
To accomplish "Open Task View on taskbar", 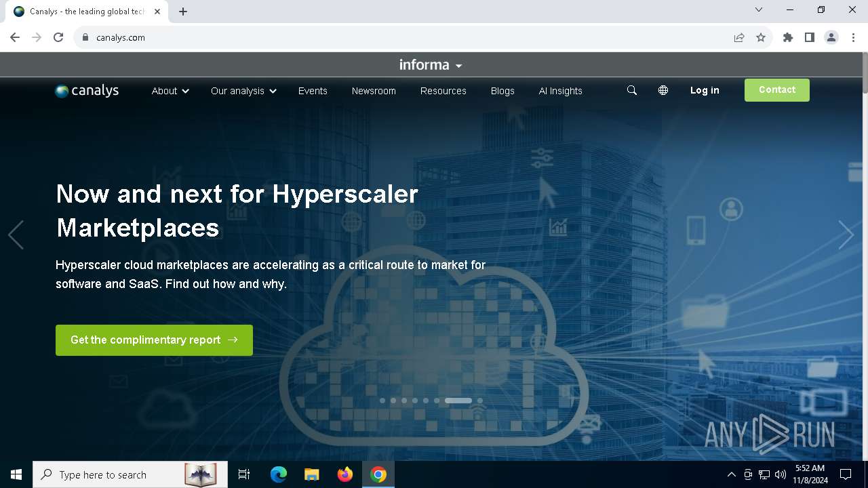I will (x=244, y=474).
